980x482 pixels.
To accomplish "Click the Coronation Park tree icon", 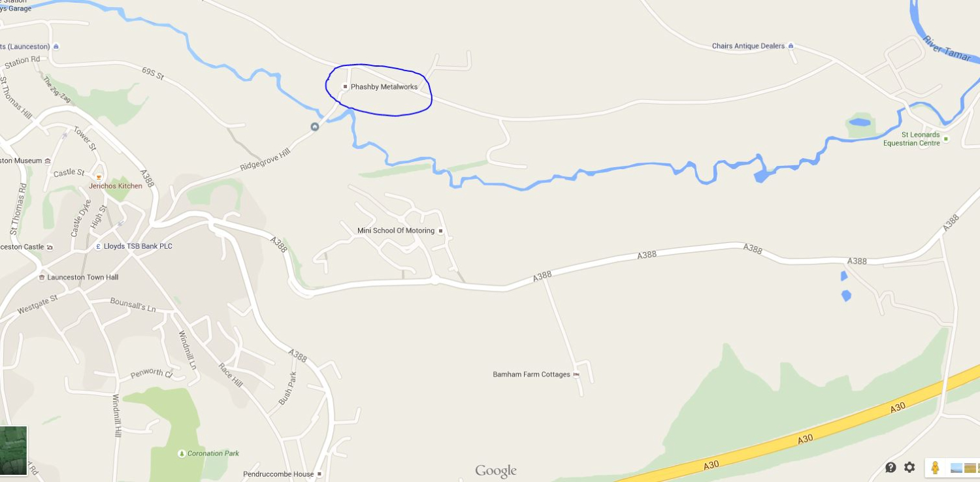I will click(x=182, y=453).
